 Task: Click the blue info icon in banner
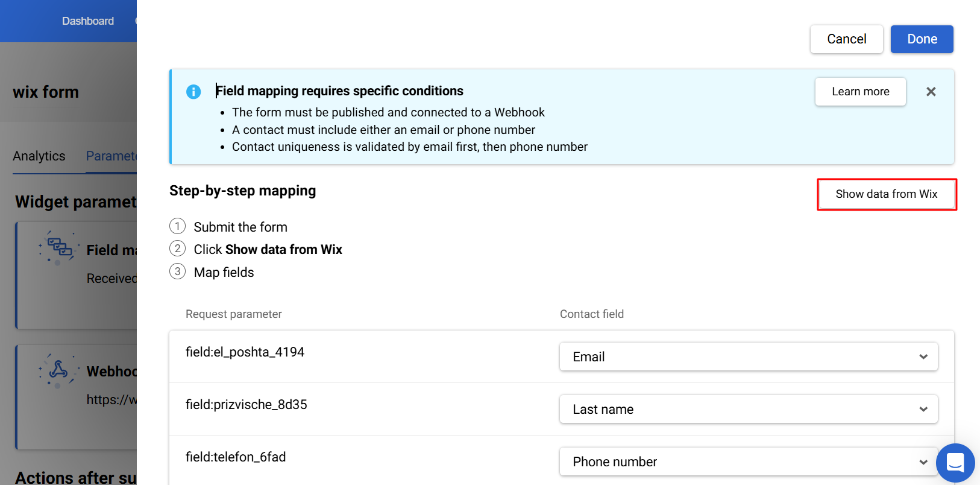coord(193,92)
